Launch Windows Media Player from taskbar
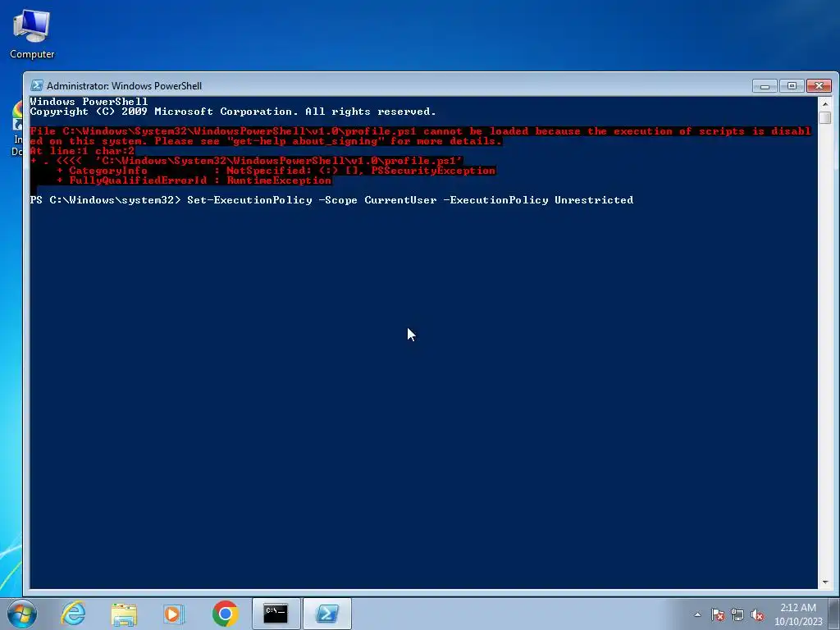Screen dimensions: 840x630 pyautogui.click(x=174, y=614)
